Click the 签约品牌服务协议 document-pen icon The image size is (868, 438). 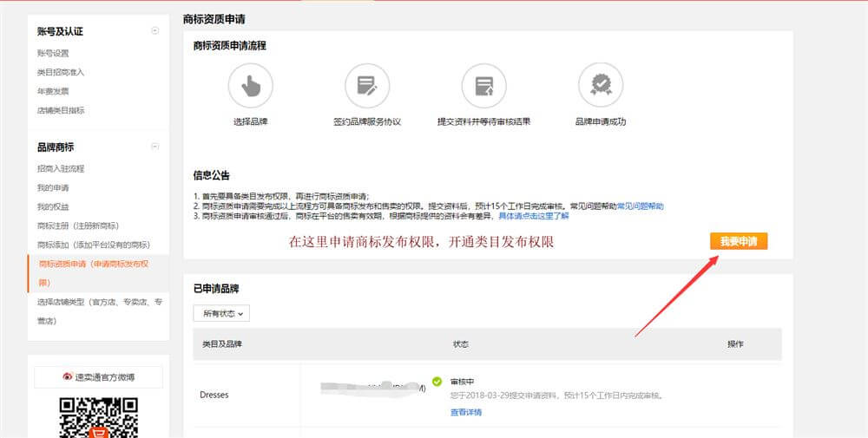[366, 85]
